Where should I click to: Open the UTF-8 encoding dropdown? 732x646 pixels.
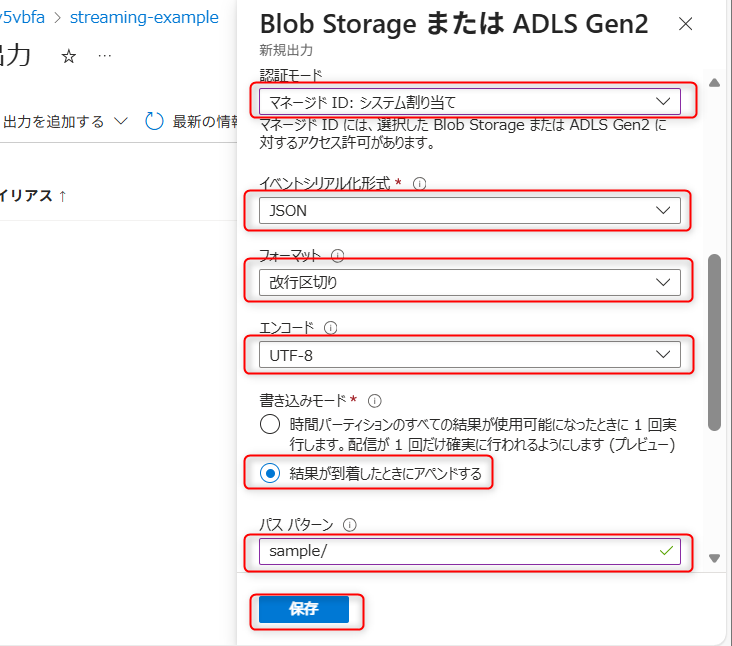point(469,354)
